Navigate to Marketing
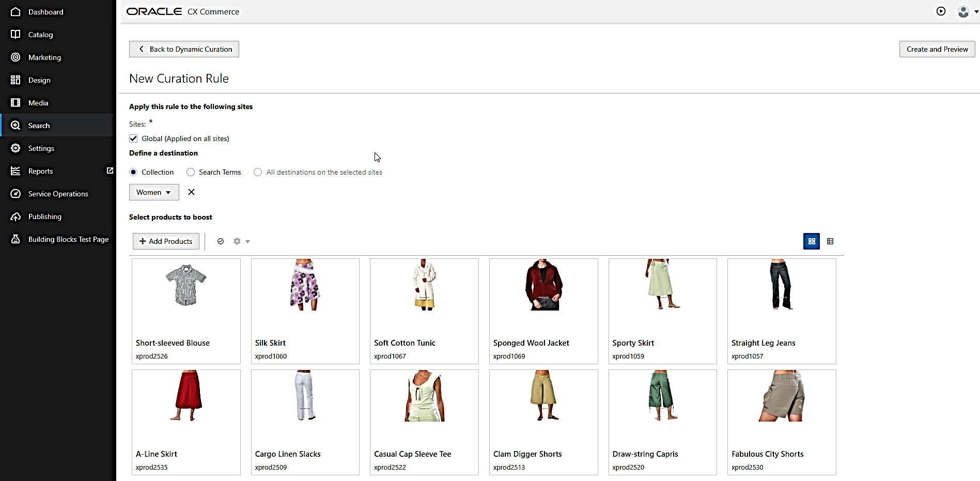The height and width of the screenshot is (481, 980). tap(44, 57)
